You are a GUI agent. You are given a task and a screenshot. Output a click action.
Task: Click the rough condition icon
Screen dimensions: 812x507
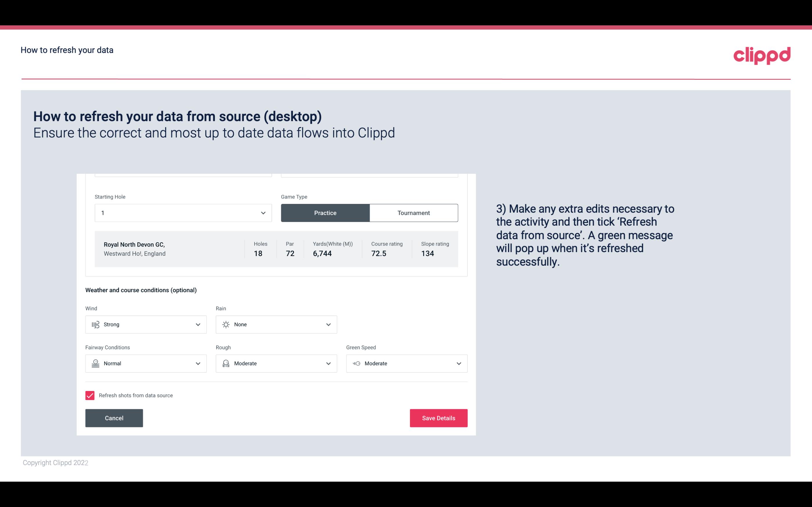click(x=226, y=363)
